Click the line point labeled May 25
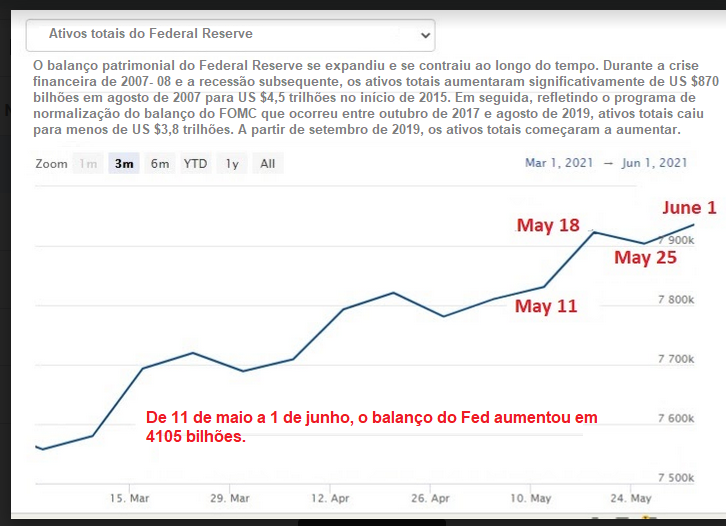The image size is (726, 526). click(645, 243)
